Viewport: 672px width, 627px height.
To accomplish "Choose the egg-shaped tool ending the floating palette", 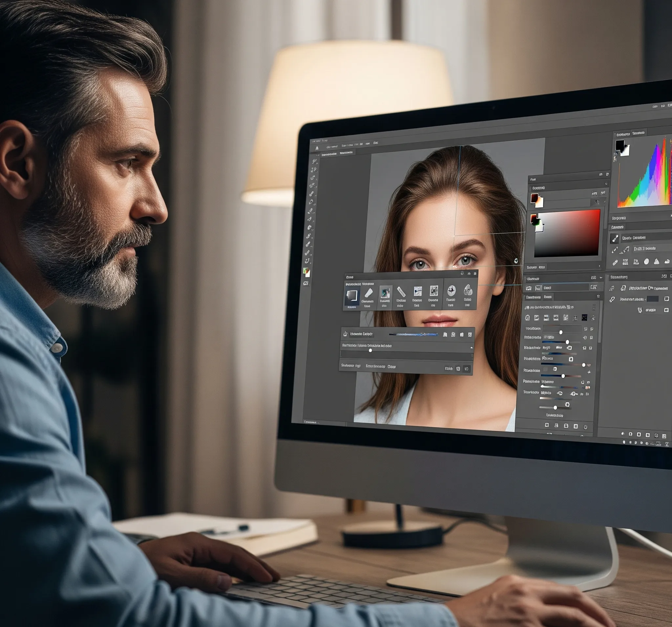I will click(468, 290).
